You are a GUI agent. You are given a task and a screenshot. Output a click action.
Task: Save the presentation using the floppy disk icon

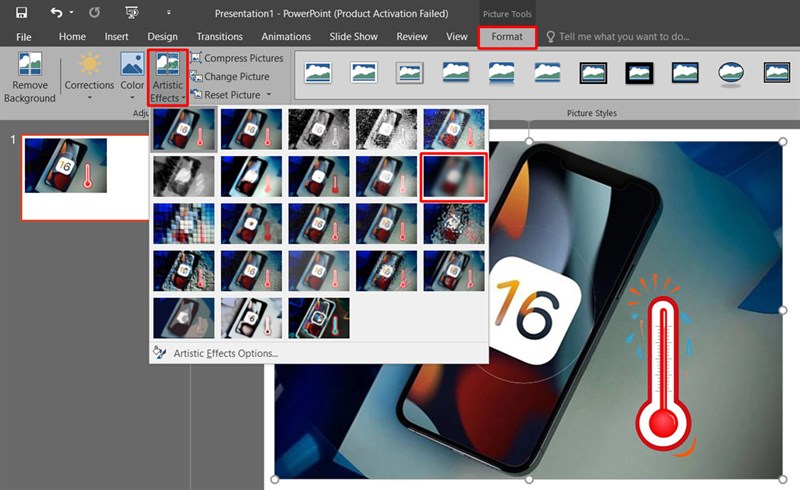tap(21, 12)
